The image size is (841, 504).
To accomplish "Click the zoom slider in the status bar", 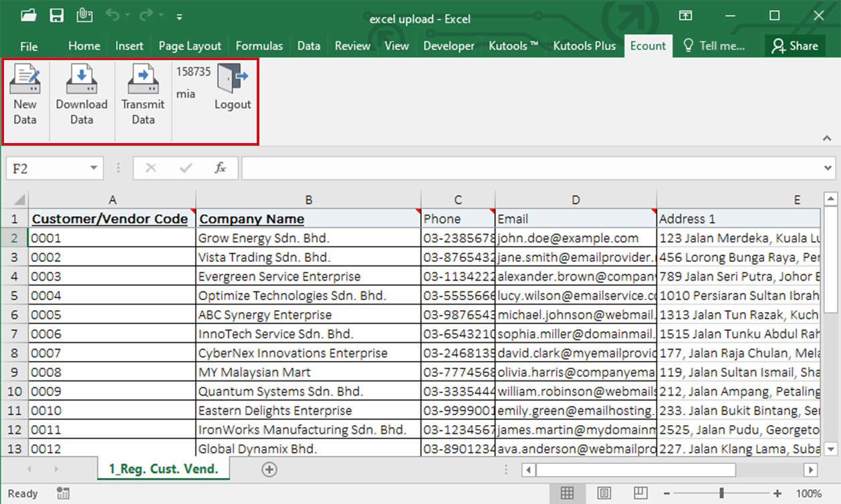I will tap(721, 493).
